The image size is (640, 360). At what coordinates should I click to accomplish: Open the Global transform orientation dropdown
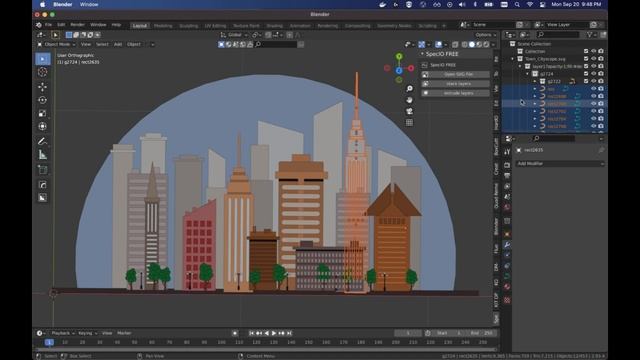tap(234, 35)
